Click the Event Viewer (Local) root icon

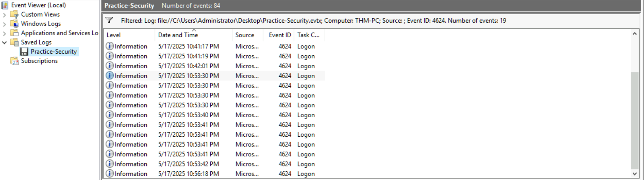point(5,5)
